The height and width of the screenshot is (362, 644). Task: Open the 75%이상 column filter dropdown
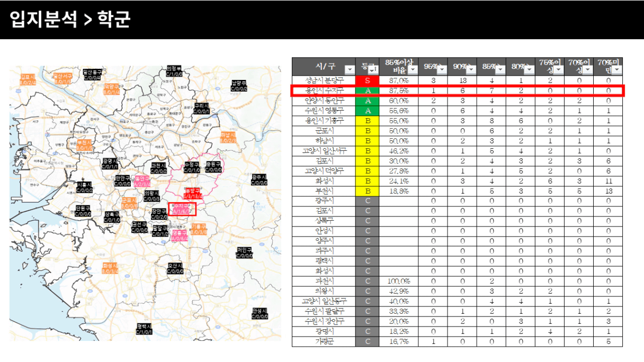pos(559,69)
